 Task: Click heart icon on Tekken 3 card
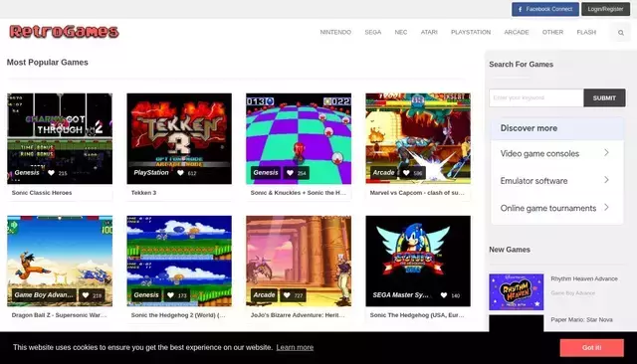point(180,173)
